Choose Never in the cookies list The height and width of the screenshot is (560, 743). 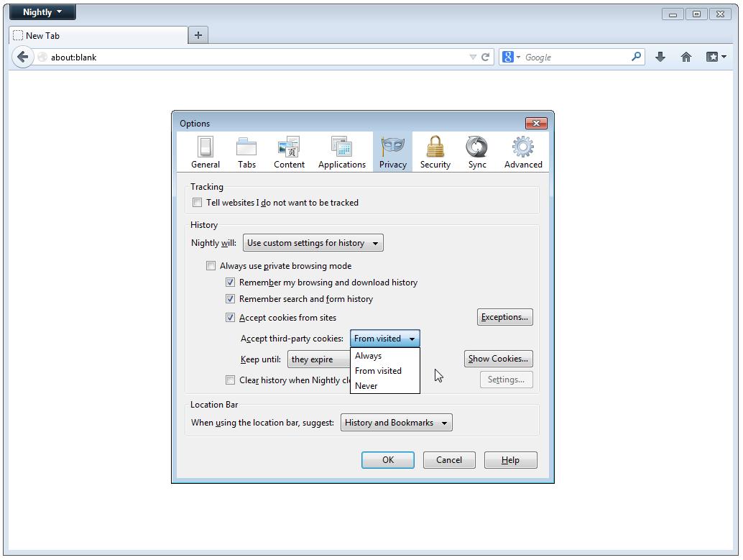[x=384, y=386]
